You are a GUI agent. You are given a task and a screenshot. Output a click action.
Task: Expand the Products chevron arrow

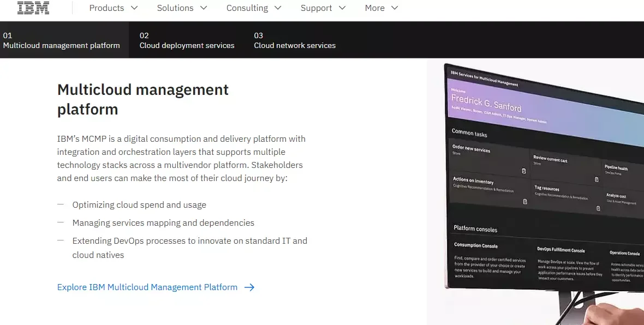pyautogui.click(x=134, y=8)
